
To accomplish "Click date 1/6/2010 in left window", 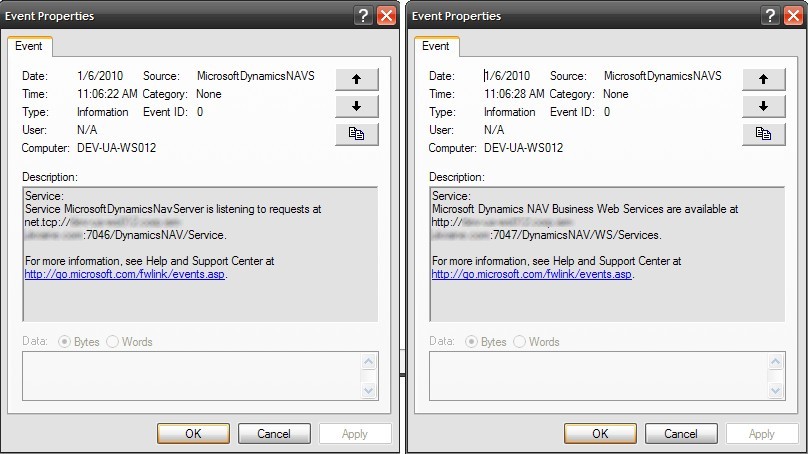I will point(100,76).
